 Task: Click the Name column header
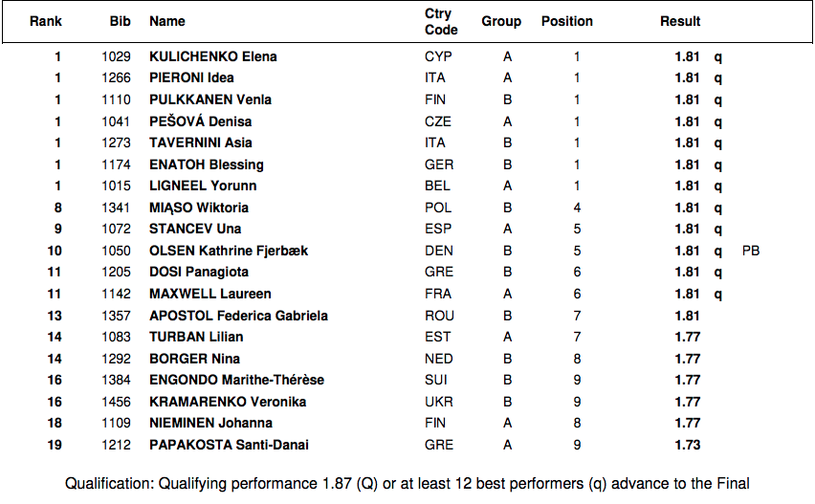tap(167, 21)
